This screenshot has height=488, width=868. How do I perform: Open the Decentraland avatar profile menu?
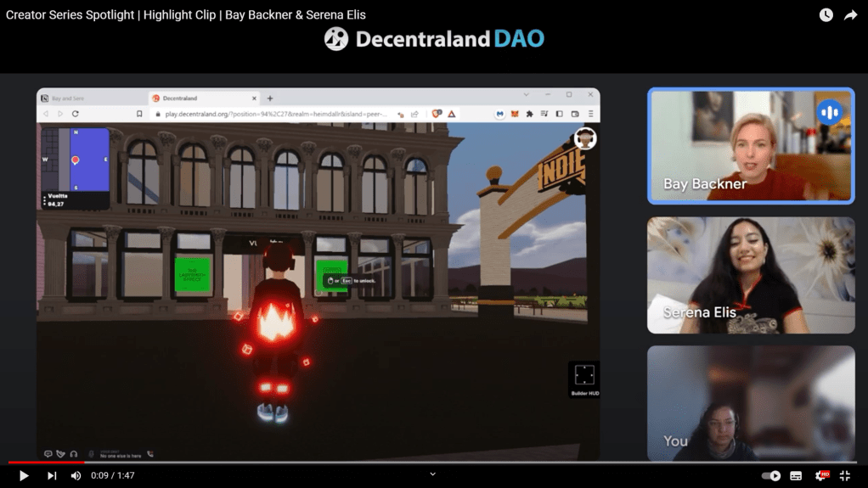pos(584,138)
